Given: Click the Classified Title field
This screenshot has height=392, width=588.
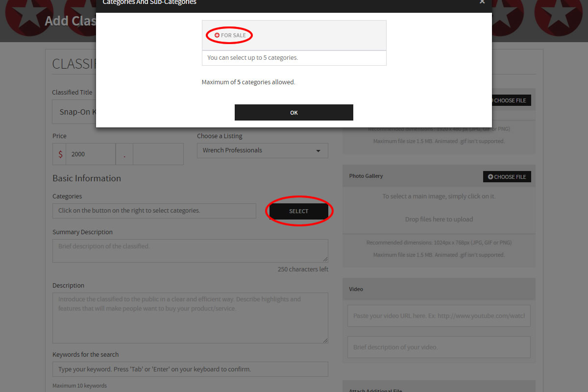Looking at the screenshot, I should click(74, 112).
